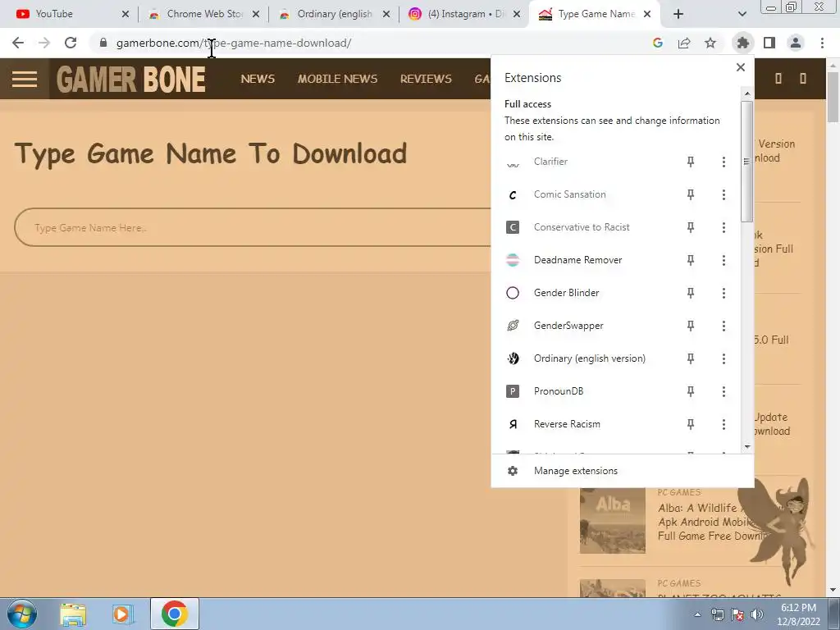840x630 pixels.
Task: Open Windows Explorer from the taskbar
Action: pos(72,614)
